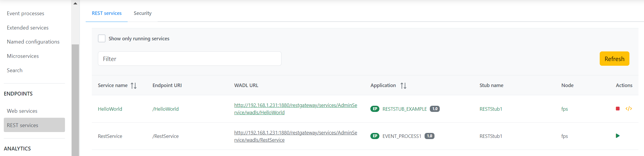Start RestService using green play icon
Image resolution: width=644 pixels, height=156 pixels.
[x=617, y=136]
